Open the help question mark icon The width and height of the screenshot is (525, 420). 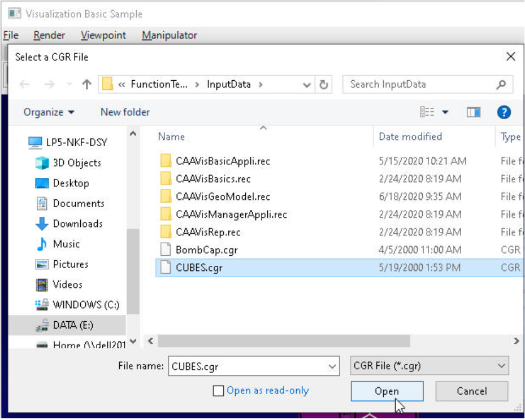(504, 112)
